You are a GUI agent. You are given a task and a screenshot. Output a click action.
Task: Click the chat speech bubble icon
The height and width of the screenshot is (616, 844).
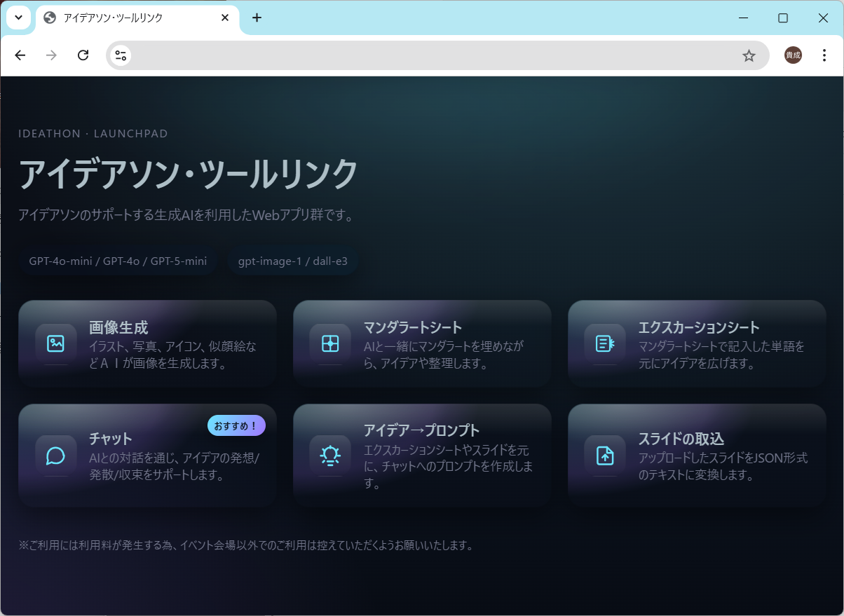click(x=55, y=456)
